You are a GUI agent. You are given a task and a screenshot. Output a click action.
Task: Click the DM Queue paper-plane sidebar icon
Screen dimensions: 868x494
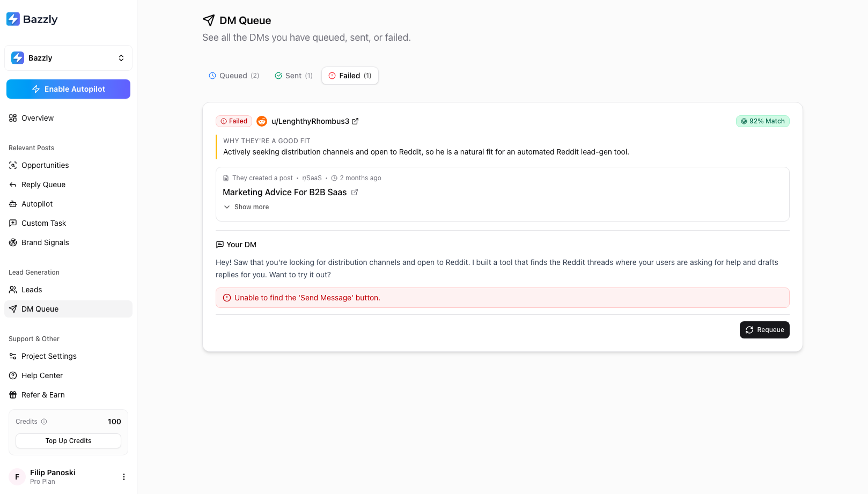pos(13,309)
